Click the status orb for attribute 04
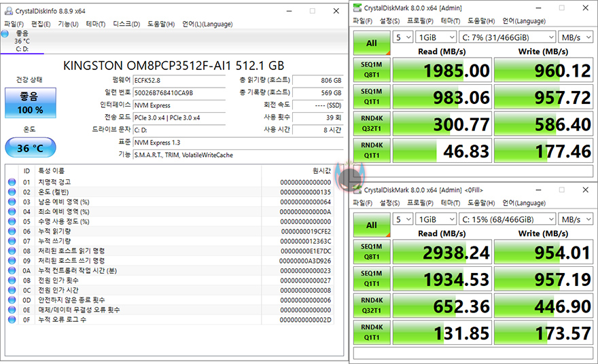The width and height of the screenshot is (598, 364). click(12, 211)
